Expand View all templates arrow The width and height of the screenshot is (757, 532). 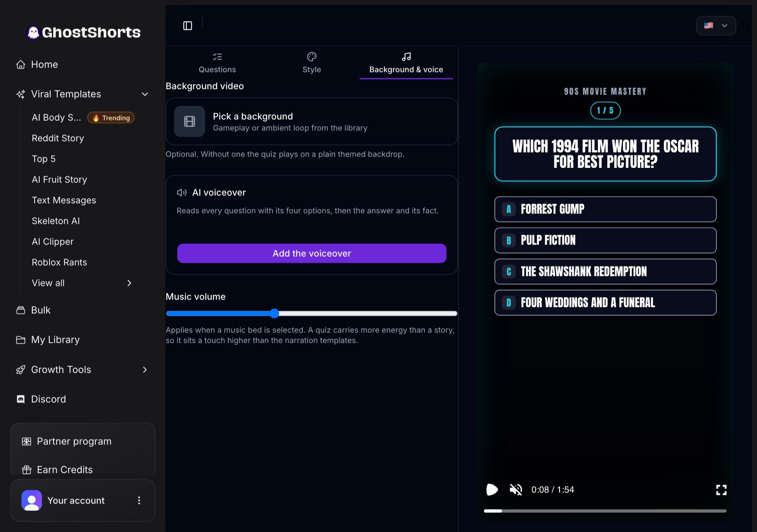click(x=129, y=283)
